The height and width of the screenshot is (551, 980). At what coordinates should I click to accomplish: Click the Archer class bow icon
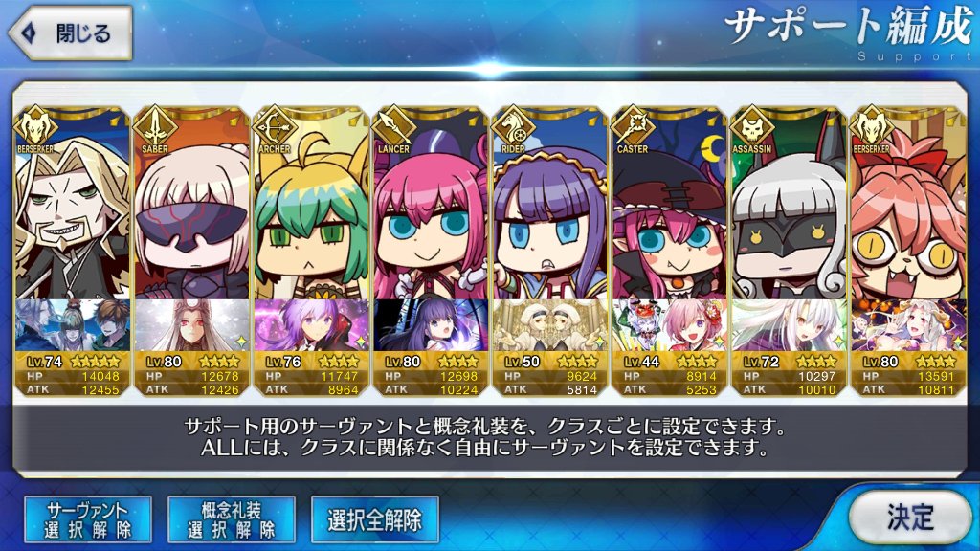pyautogui.click(x=275, y=127)
